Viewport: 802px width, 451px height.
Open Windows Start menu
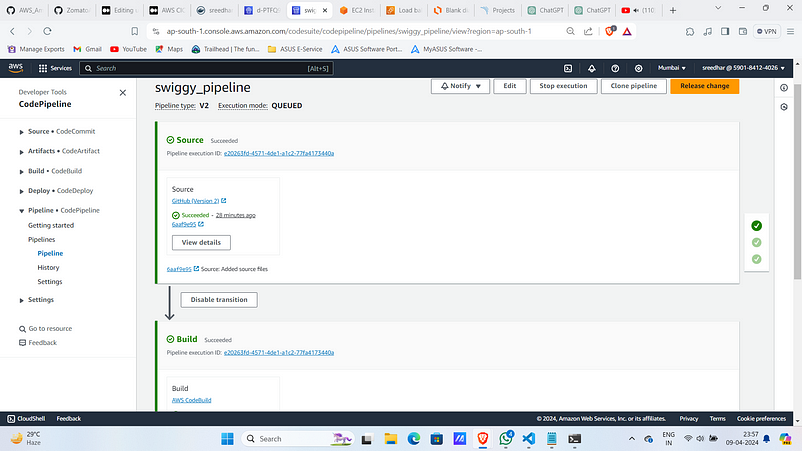[x=227, y=439]
